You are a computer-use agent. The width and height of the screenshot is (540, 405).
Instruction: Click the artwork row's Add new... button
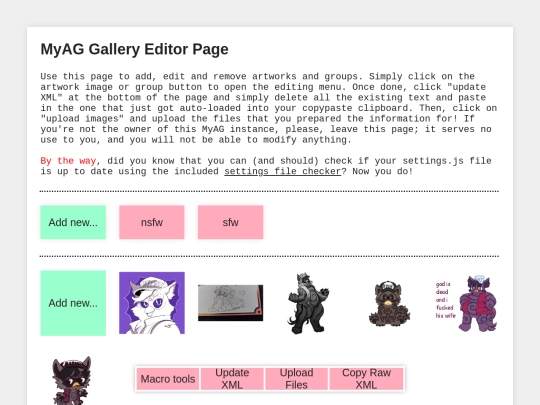click(73, 303)
